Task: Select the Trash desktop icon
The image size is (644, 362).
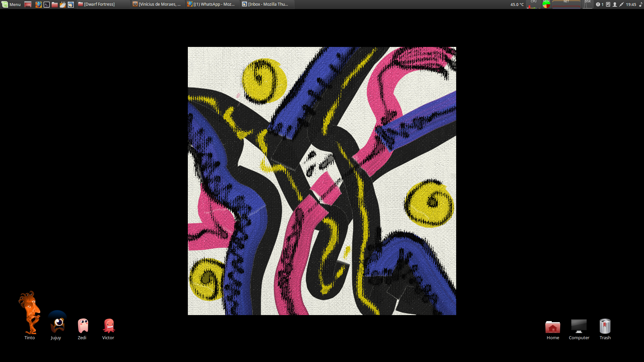Action: (x=605, y=329)
